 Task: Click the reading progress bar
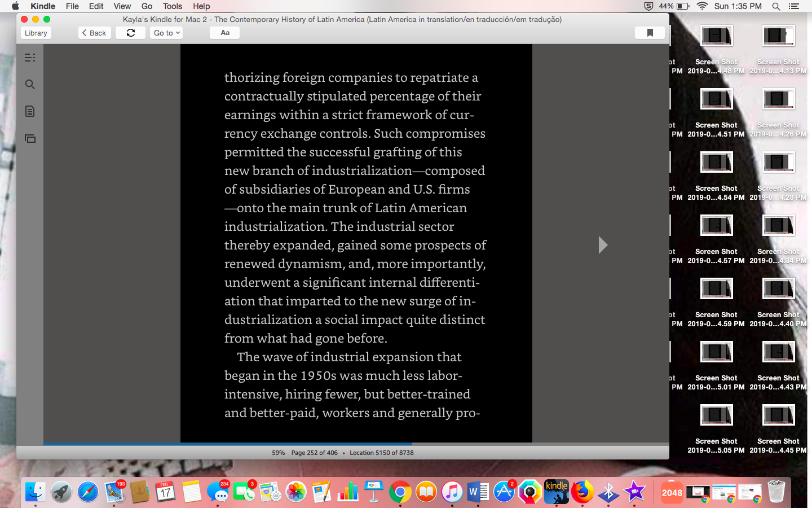click(x=356, y=444)
